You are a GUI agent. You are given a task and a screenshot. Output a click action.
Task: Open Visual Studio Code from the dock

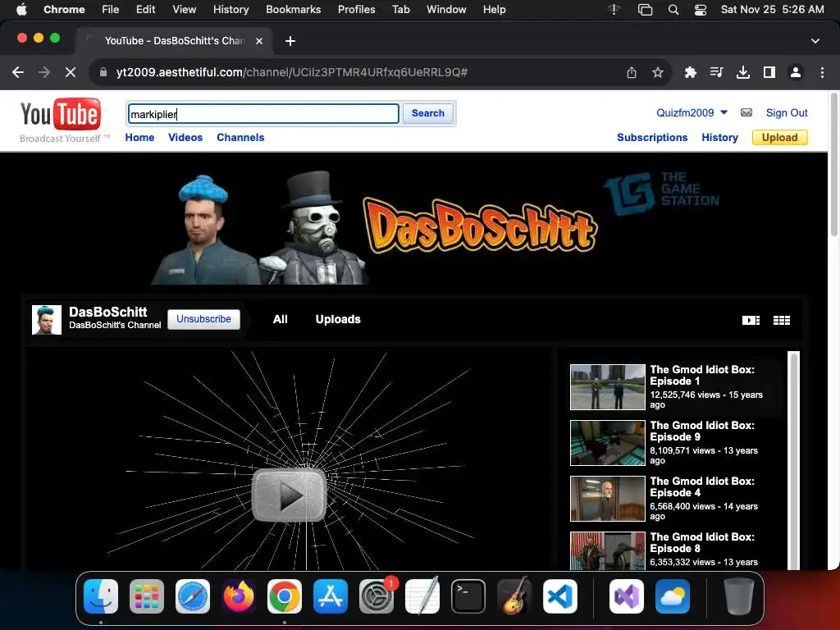click(x=559, y=596)
